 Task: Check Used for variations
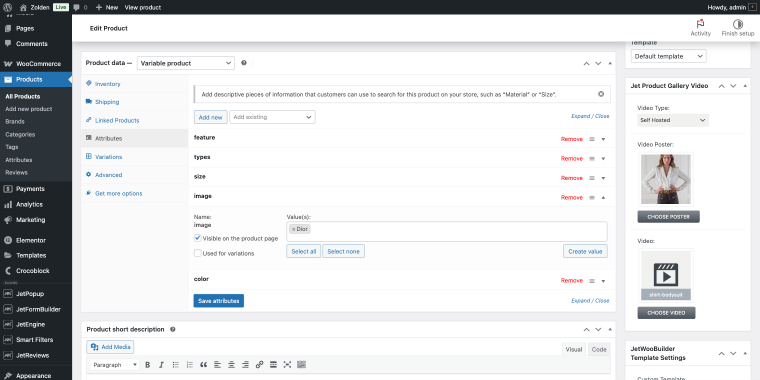(197, 253)
